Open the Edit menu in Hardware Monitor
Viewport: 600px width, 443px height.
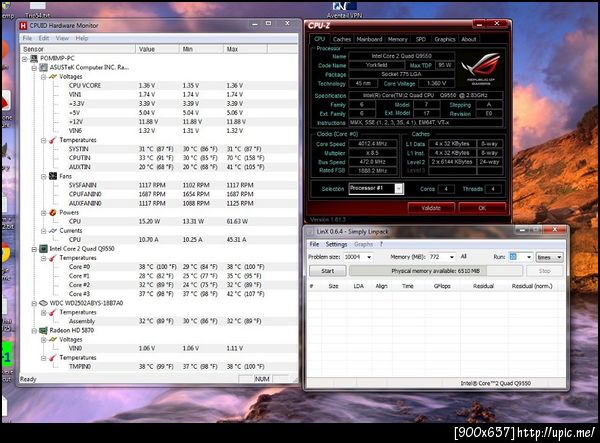pyautogui.click(x=44, y=38)
